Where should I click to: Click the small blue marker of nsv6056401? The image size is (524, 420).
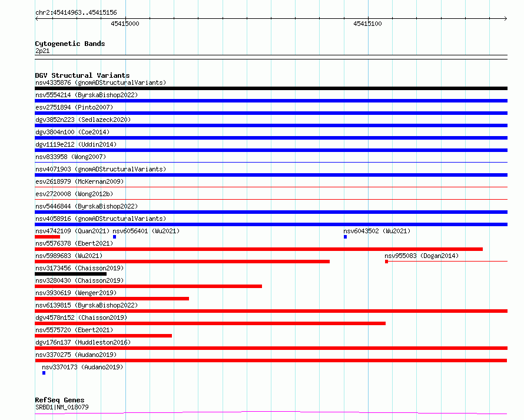115,237
